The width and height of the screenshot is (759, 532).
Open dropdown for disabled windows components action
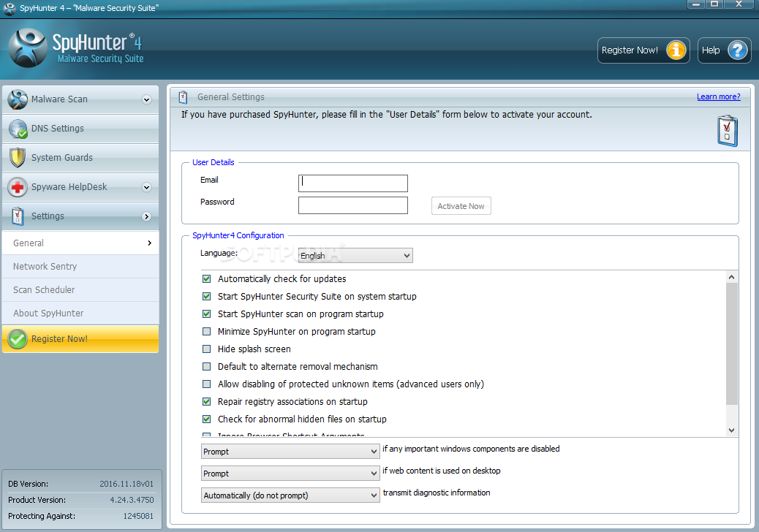tap(290, 452)
